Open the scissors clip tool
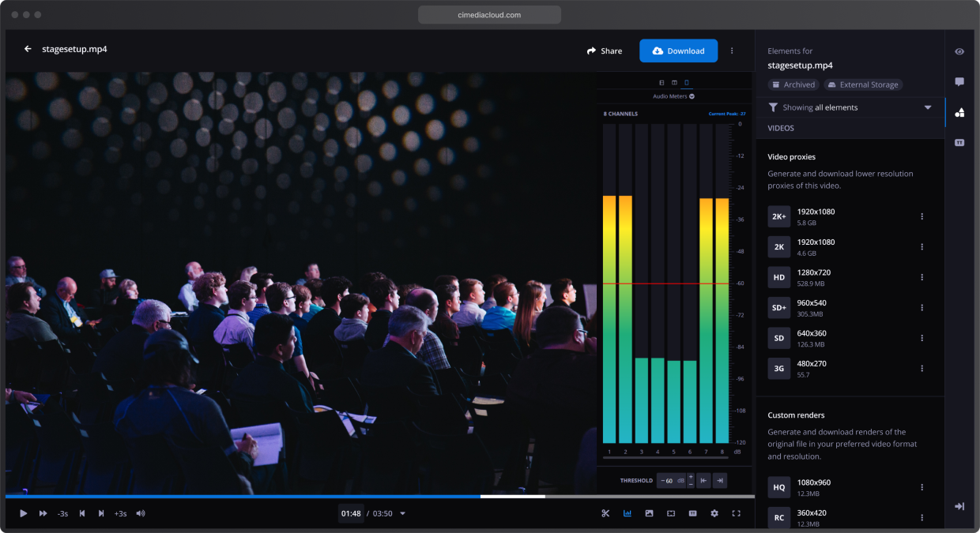This screenshot has width=980, height=533. click(605, 513)
